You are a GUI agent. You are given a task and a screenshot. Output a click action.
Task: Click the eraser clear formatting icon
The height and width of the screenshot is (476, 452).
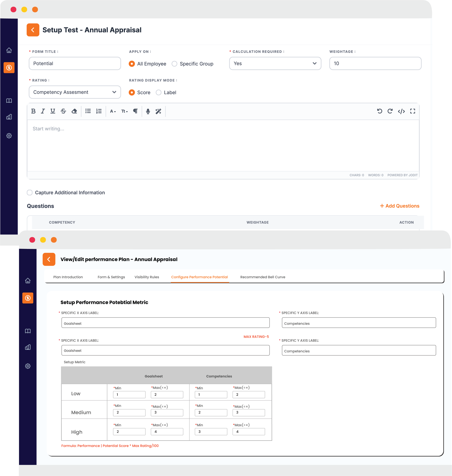[74, 111]
